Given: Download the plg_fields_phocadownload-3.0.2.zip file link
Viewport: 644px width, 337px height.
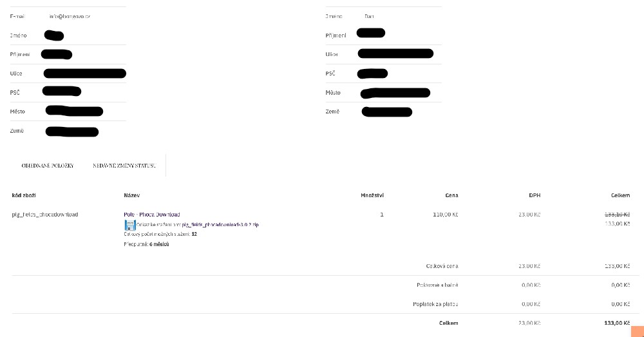Looking at the screenshot, I should [220, 224].
